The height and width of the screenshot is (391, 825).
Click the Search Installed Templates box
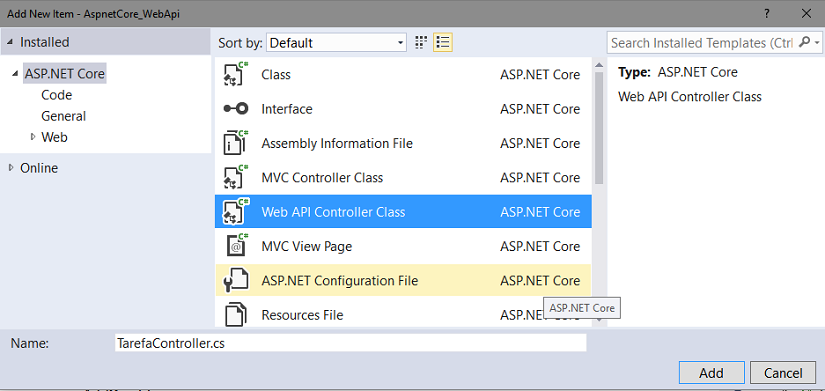point(702,43)
